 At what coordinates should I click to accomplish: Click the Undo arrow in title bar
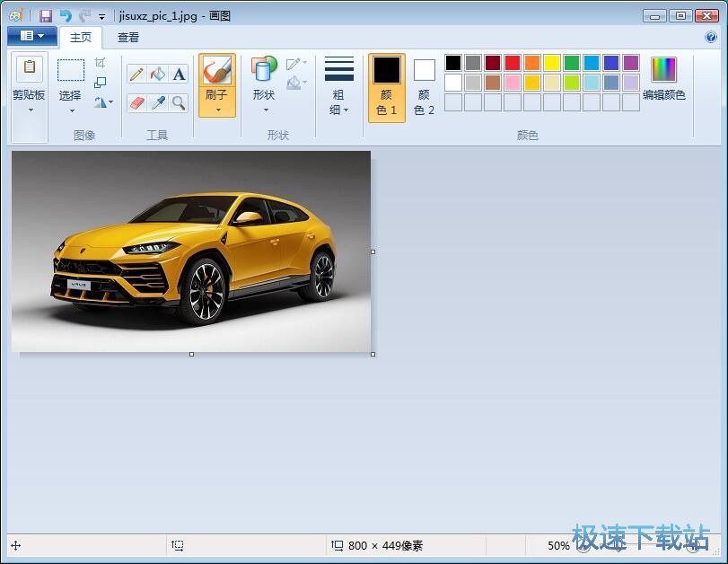pyautogui.click(x=66, y=16)
